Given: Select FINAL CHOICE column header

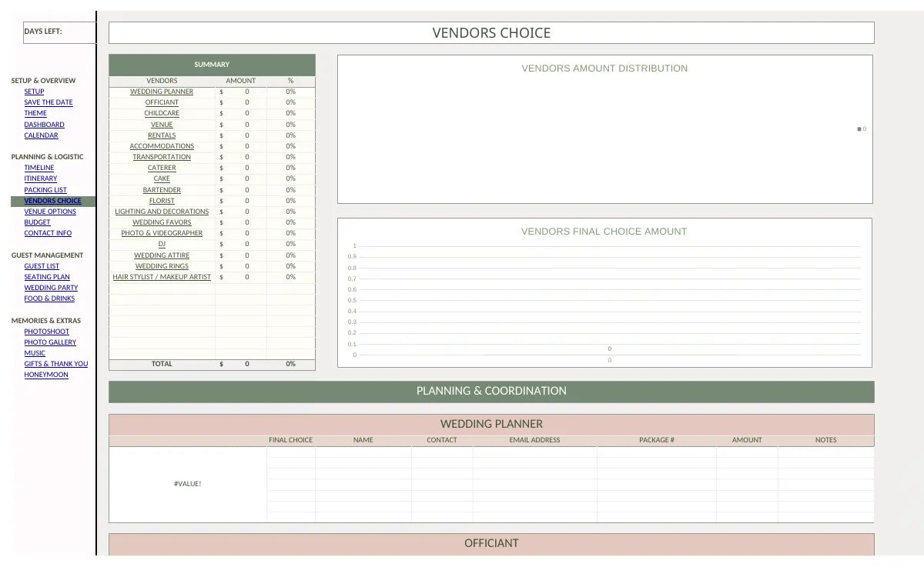Looking at the screenshot, I should click(290, 441).
